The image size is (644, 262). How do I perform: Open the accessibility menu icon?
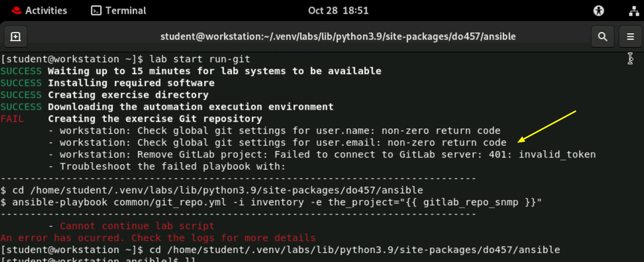[x=598, y=10]
